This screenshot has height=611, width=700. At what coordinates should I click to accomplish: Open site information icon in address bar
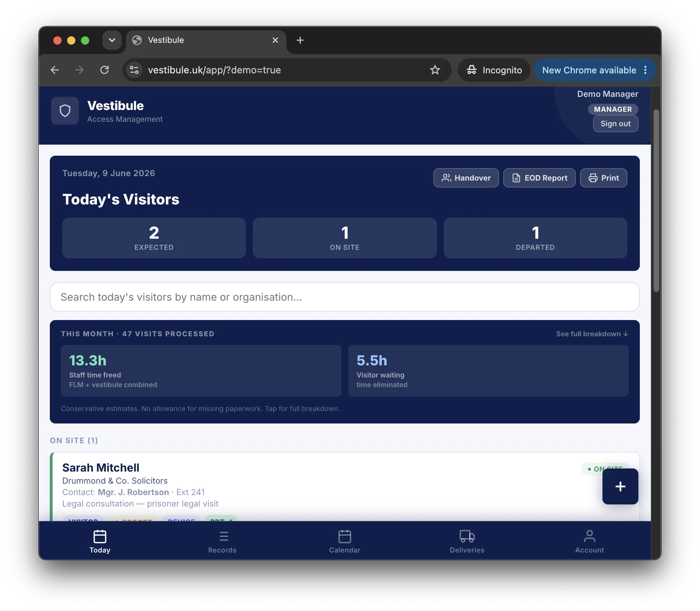(x=134, y=70)
